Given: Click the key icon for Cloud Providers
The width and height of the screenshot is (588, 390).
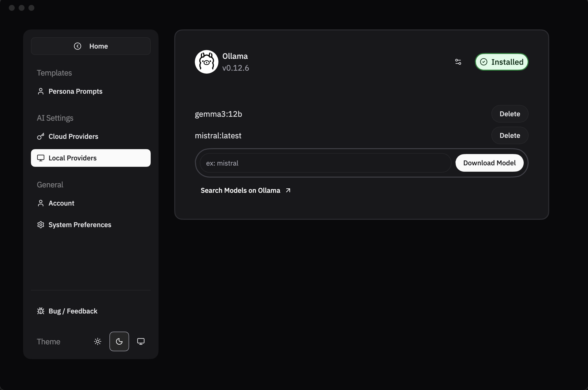Looking at the screenshot, I should (x=40, y=136).
